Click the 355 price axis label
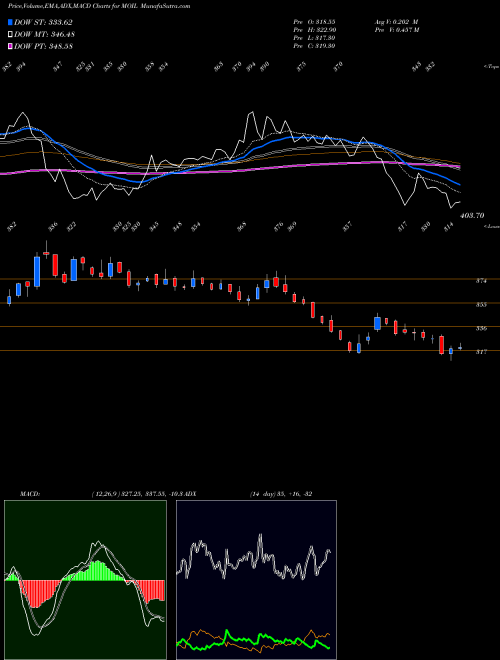This screenshot has height=660, width=500. (481, 304)
